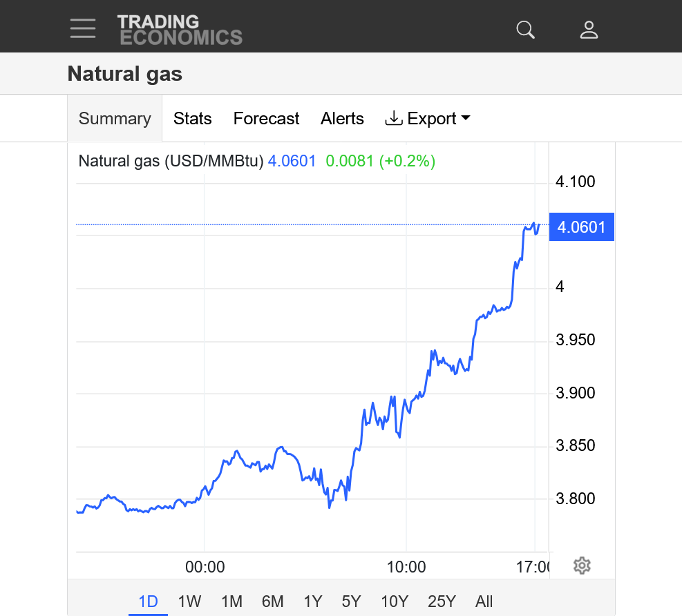The image size is (682, 616).
Task: Open the hamburger navigation menu
Action: tap(83, 28)
